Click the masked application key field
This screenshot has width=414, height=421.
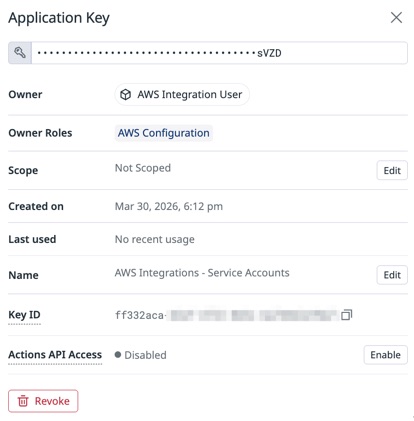point(219,53)
